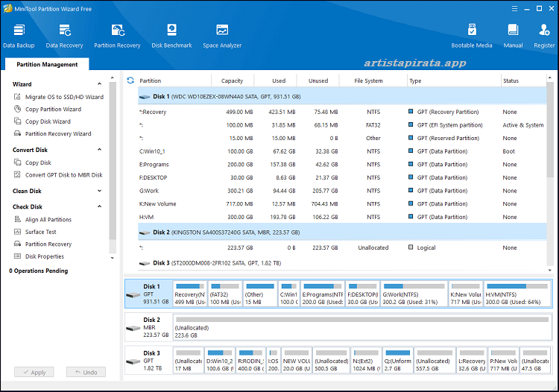
Task: Select E:Programs block in disk map
Action: click(322, 294)
